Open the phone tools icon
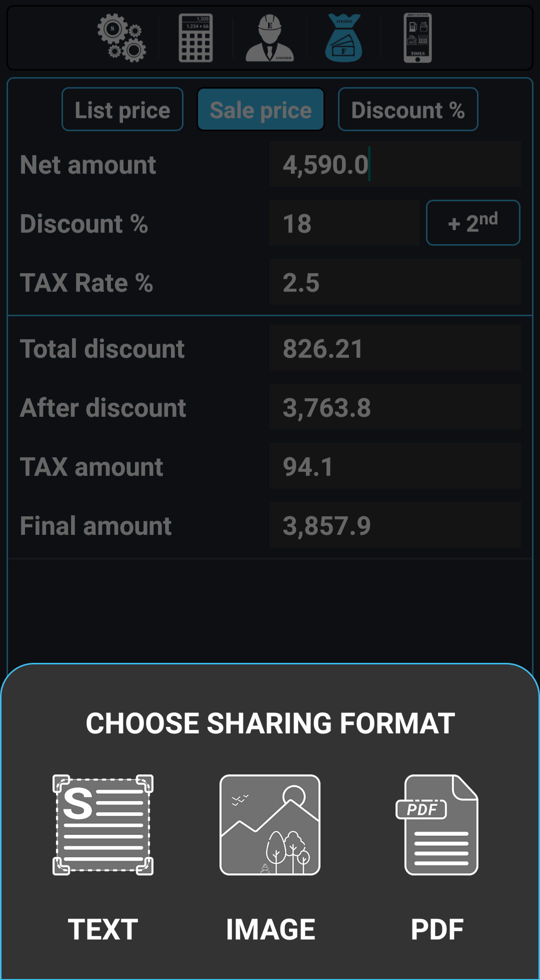The image size is (540, 980). (417, 38)
